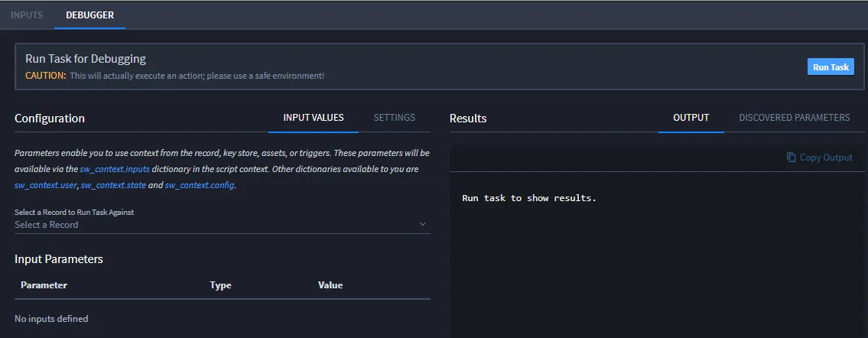The height and width of the screenshot is (338, 868).
Task: Click the Select a Record field
Action: [222, 225]
